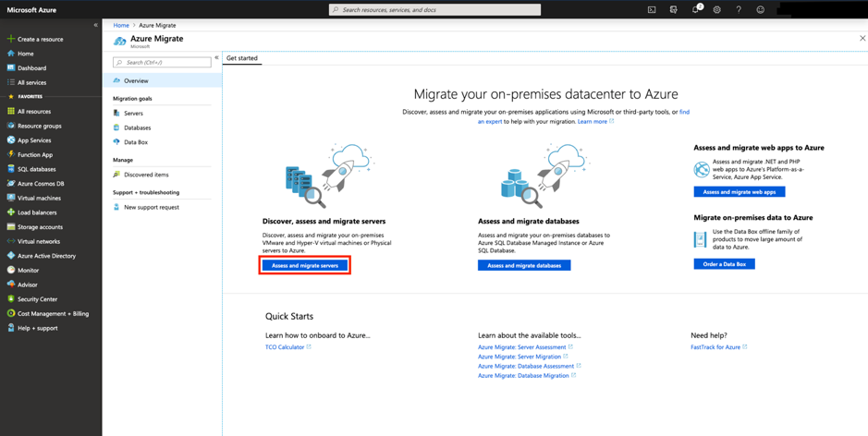868x436 pixels.
Task: Open Azure Cosmos DB in sidebar
Action: point(40,184)
